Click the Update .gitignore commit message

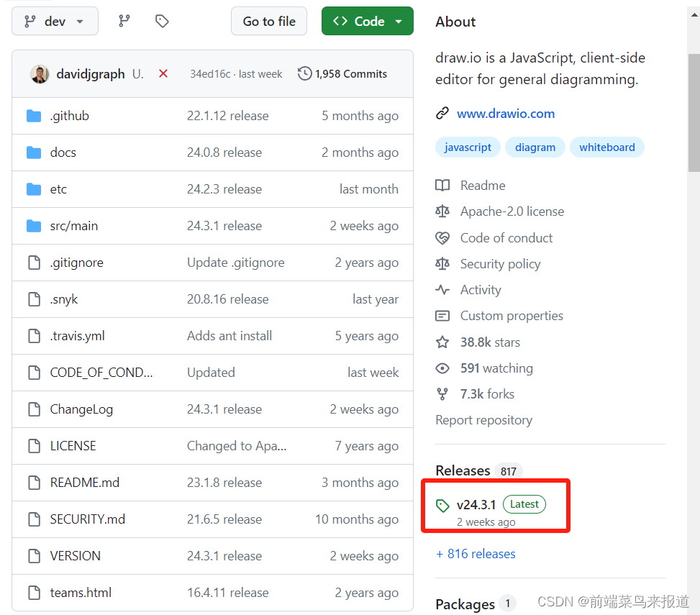[236, 263]
